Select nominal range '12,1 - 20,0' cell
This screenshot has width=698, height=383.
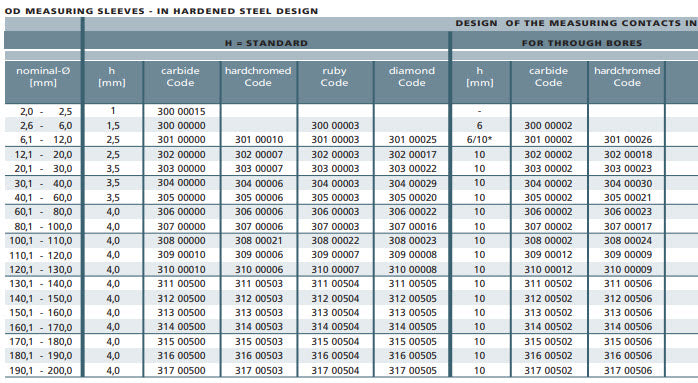coord(44,155)
